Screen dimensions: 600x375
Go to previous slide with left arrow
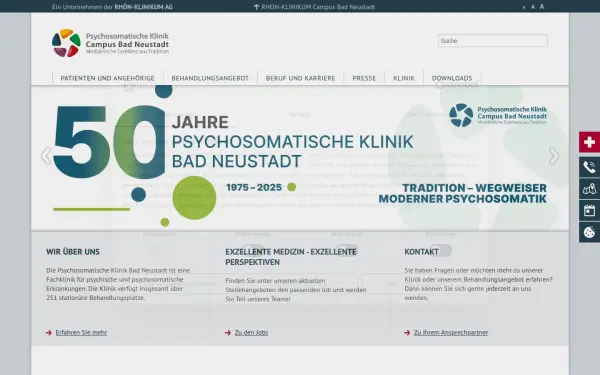point(46,156)
